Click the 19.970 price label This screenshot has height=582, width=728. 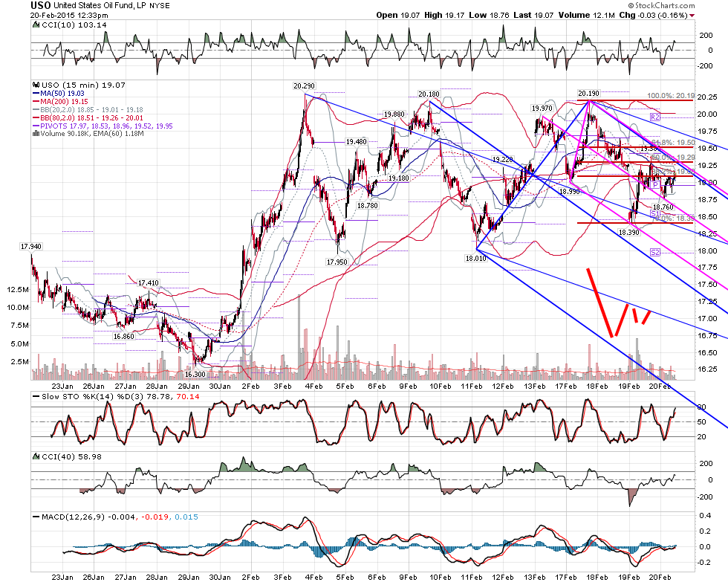point(542,109)
